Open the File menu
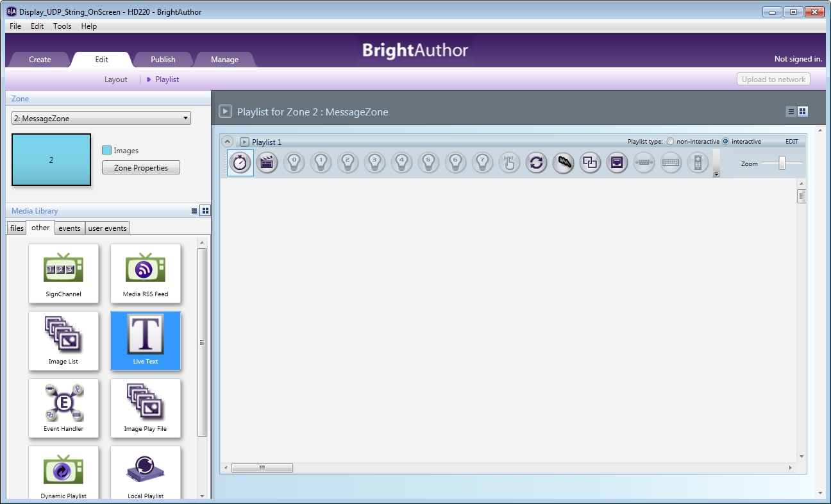 15,26
